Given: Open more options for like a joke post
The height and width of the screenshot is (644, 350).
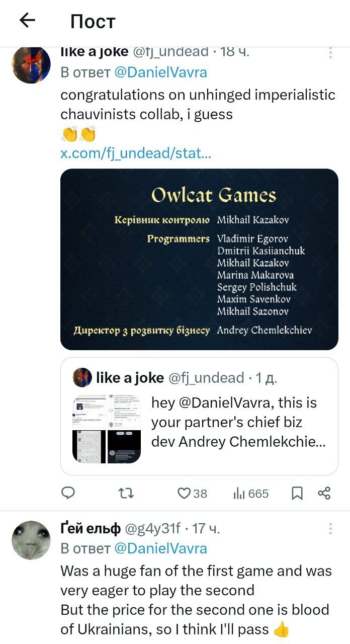Looking at the screenshot, I should [x=330, y=52].
